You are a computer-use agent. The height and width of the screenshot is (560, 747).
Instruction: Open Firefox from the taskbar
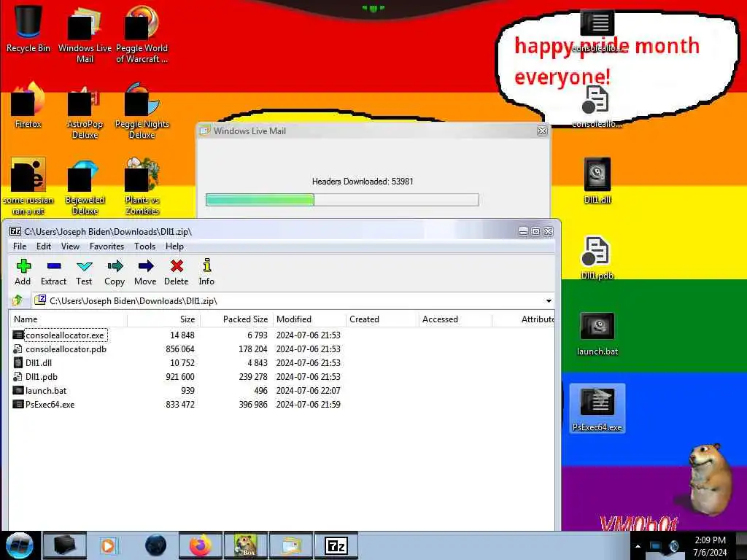point(201,545)
